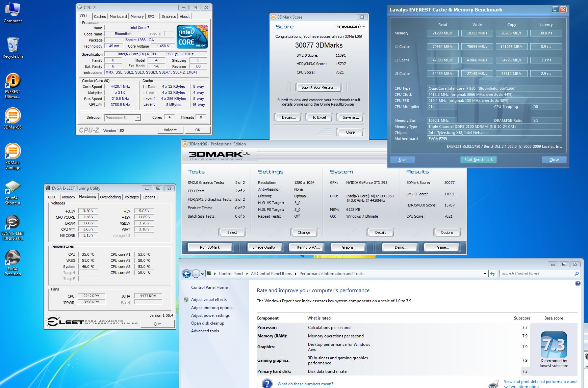The height and width of the screenshot is (388, 588).
Task: Click the 3DMark06 Professional Edition title icon
Action: 185,144
